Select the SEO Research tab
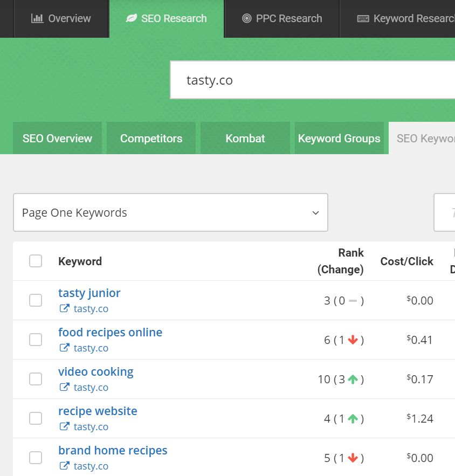This screenshot has height=476, width=455. 167,19
